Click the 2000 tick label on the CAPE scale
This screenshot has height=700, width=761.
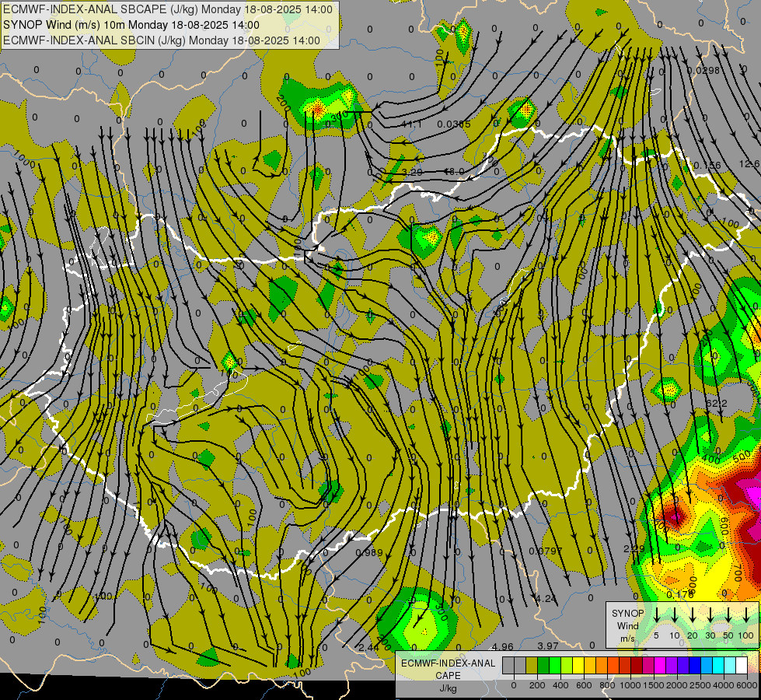[677, 685]
